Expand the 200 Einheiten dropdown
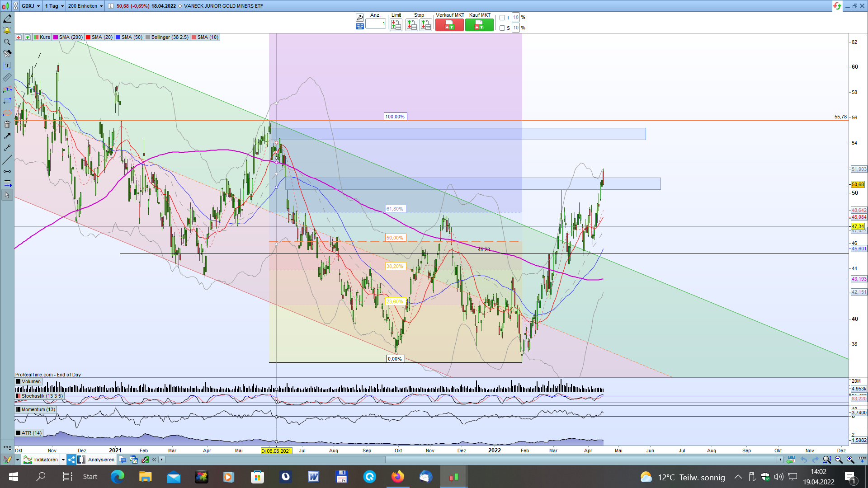 [x=101, y=6]
